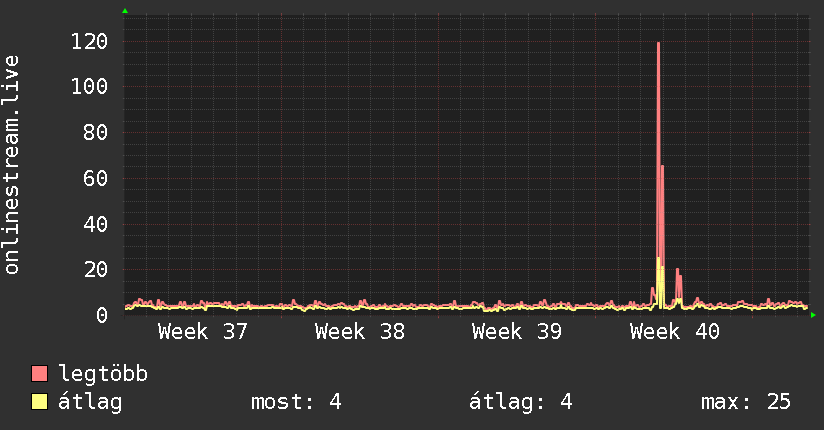Click the legtöbb legend label
Screen dimensions: 824x430
[103, 374]
